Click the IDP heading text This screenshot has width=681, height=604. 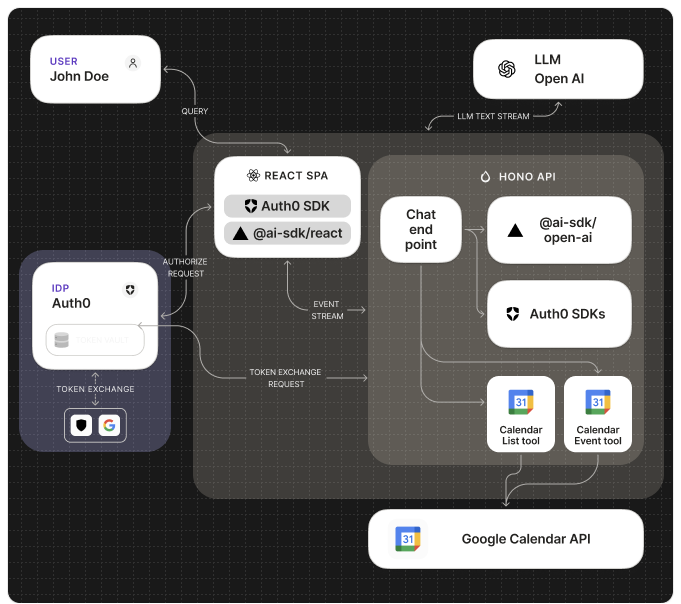pyautogui.click(x=60, y=288)
